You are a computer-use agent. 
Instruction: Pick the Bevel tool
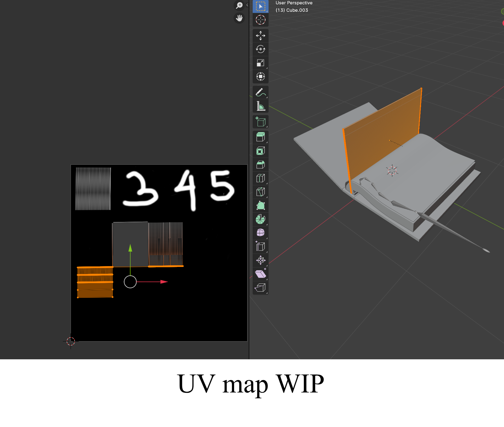[x=260, y=165]
